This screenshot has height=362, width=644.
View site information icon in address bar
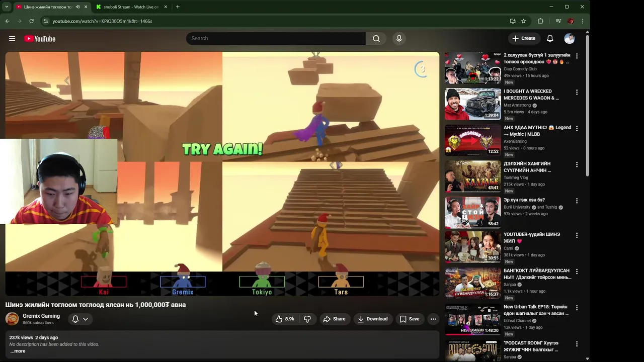click(x=46, y=21)
